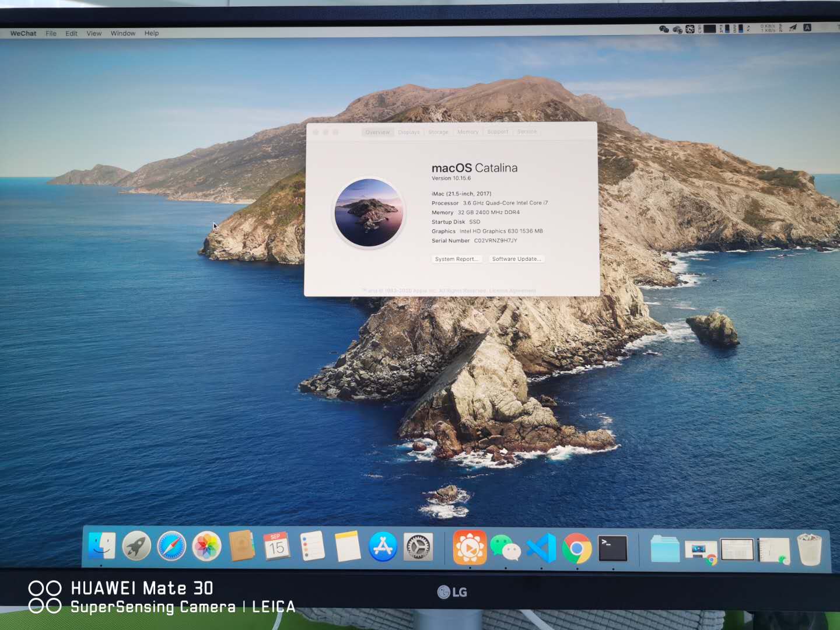This screenshot has width=840, height=630.
Task: Open System Preferences gear in dock
Action: click(x=419, y=547)
